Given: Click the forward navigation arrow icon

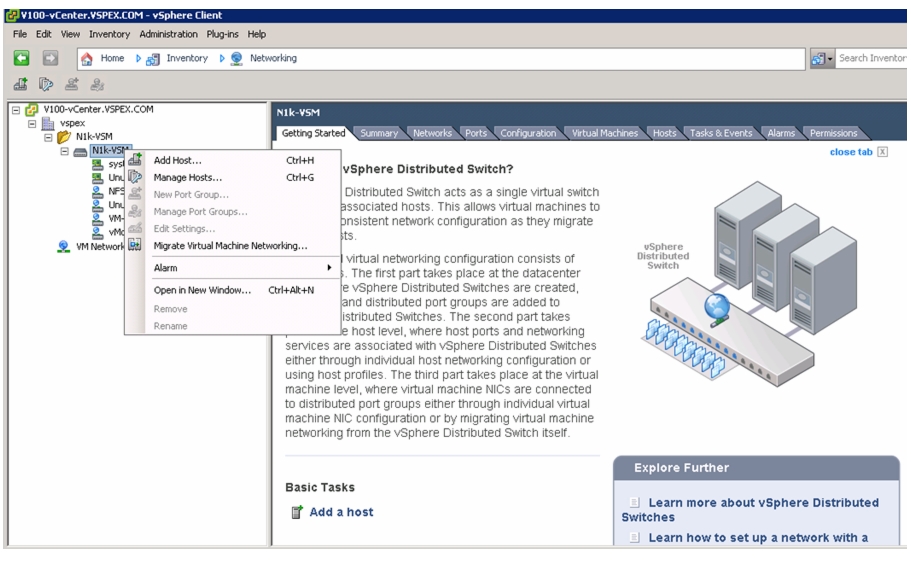Looking at the screenshot, I should tap(51, 58).
